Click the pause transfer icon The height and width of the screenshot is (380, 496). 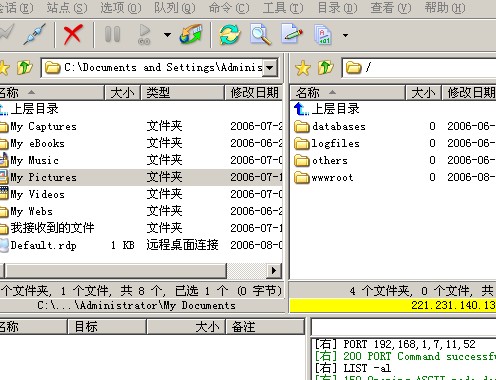pyautogui.click(x=112, y=34)
